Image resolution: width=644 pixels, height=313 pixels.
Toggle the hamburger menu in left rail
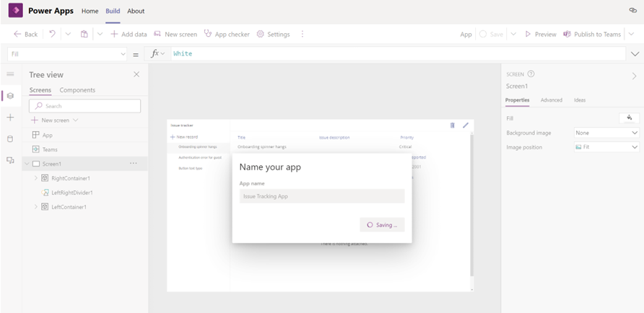tap(10, 74)
